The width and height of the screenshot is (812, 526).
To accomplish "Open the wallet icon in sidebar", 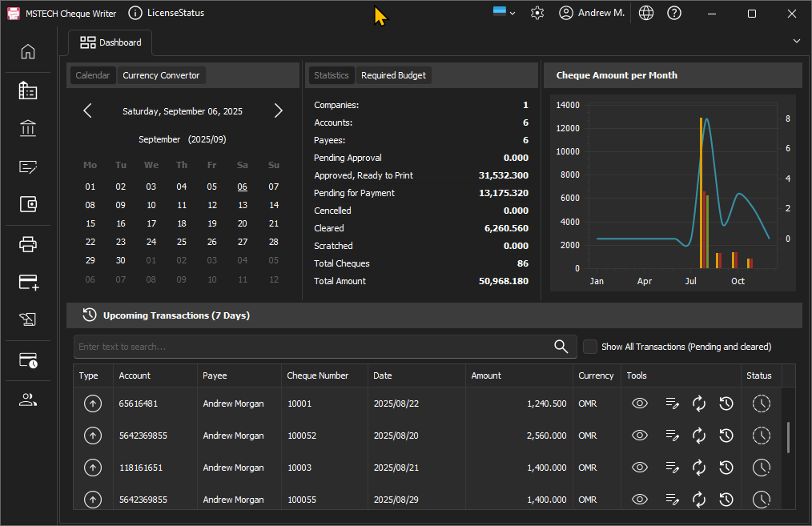I will [28, 204].
